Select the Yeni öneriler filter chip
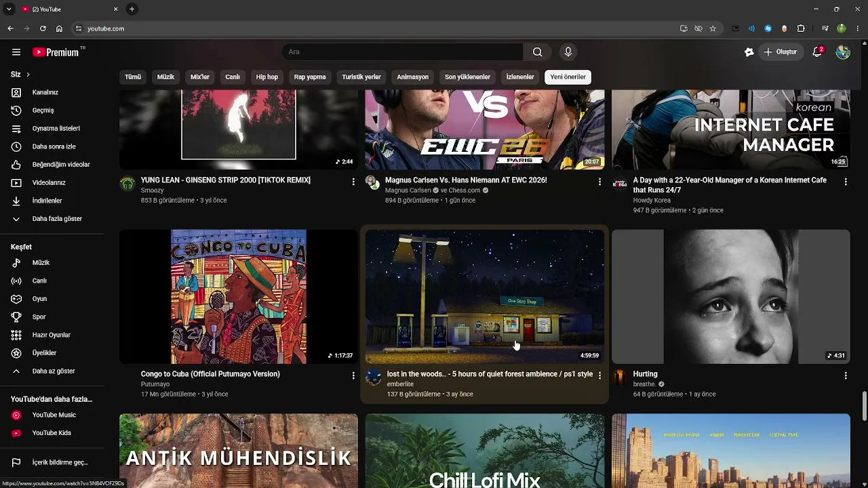This screenshot has width=868, height=488. click(568, 77)
